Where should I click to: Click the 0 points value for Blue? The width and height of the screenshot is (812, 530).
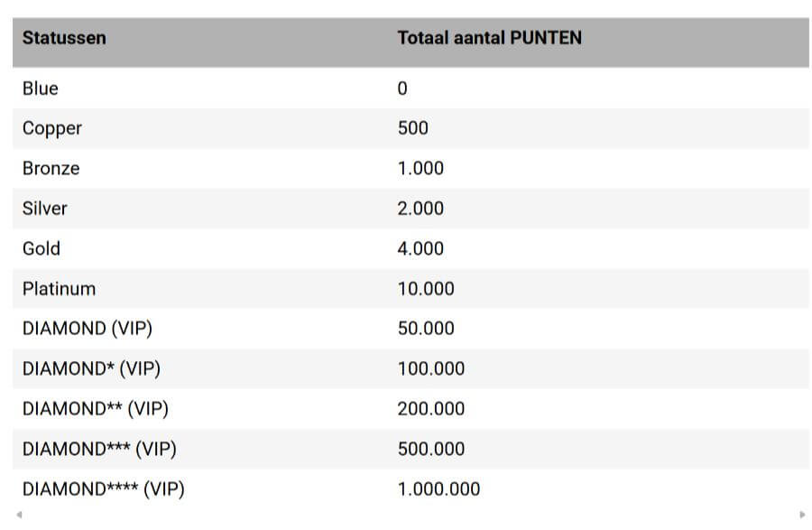pyautogui.click(x=402, y=88)
